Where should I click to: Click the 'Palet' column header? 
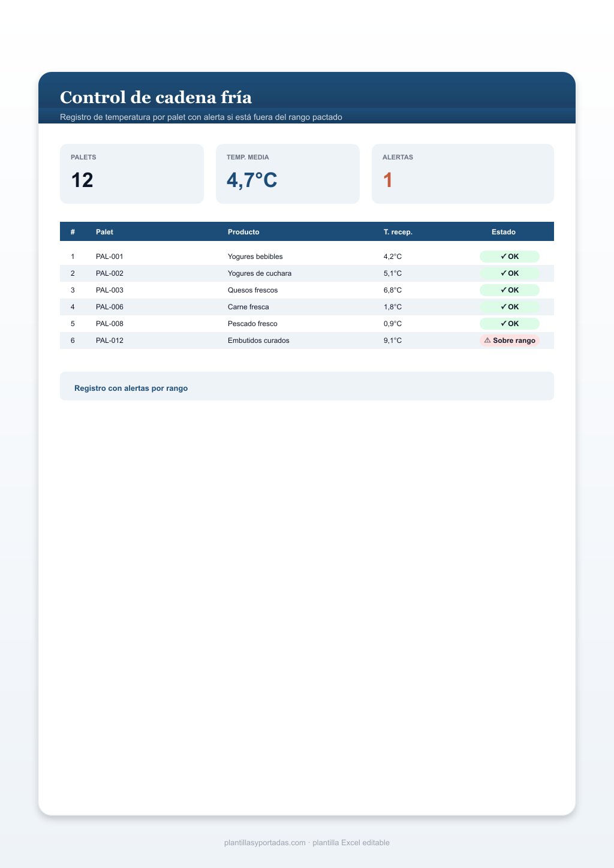(x=104, y=232)
